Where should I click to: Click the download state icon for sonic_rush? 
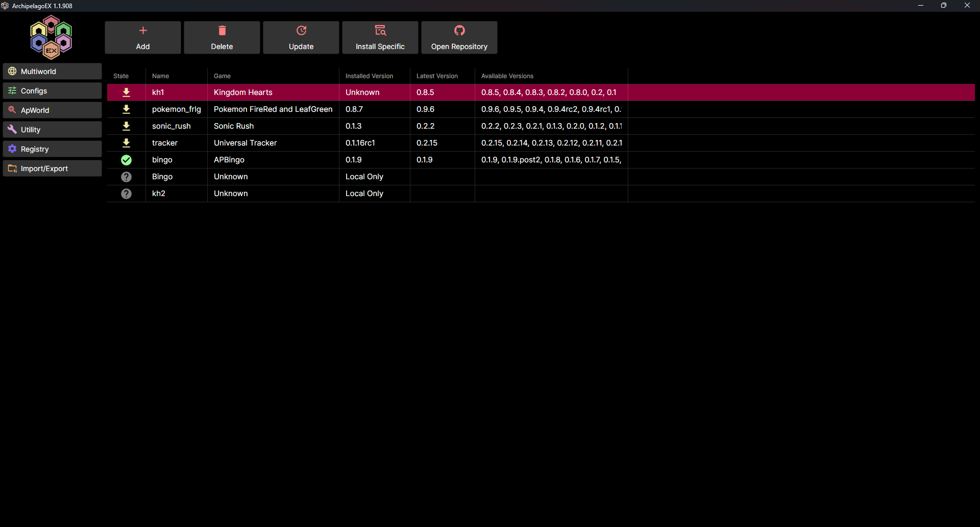(126, 126)
